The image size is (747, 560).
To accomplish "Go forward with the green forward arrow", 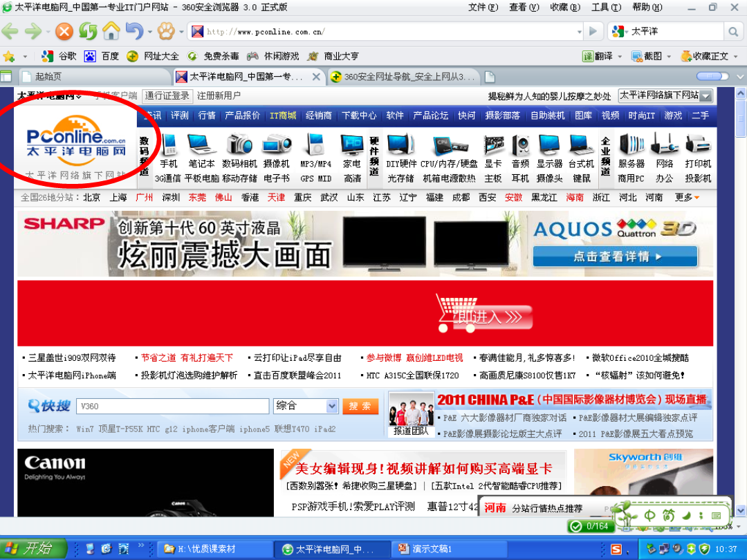I will click(33, 32).
